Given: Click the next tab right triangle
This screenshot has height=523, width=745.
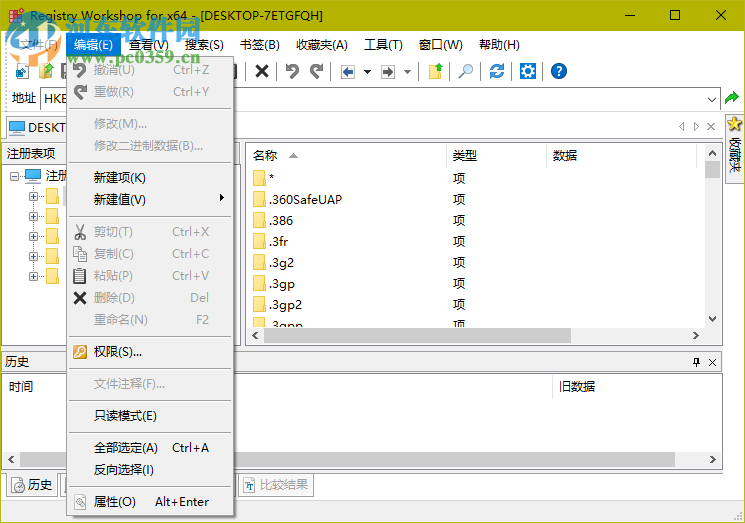Looking at the screenshot, I should [x=696, y=126].
